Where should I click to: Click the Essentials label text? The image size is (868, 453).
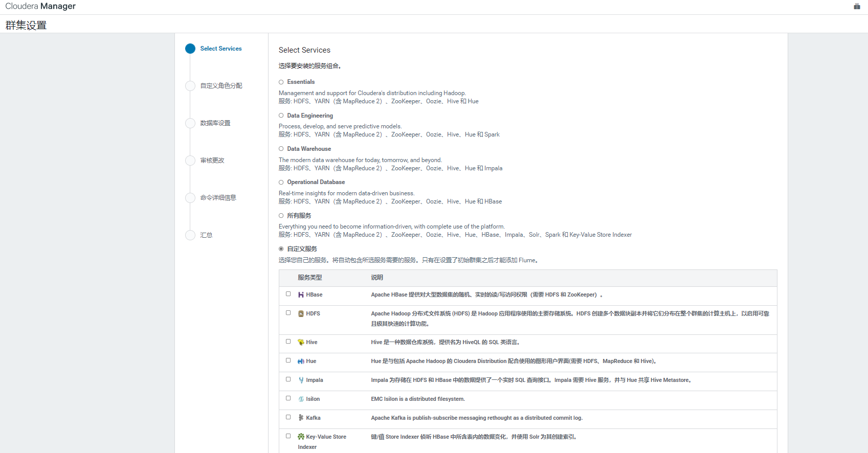pos(301,82)
